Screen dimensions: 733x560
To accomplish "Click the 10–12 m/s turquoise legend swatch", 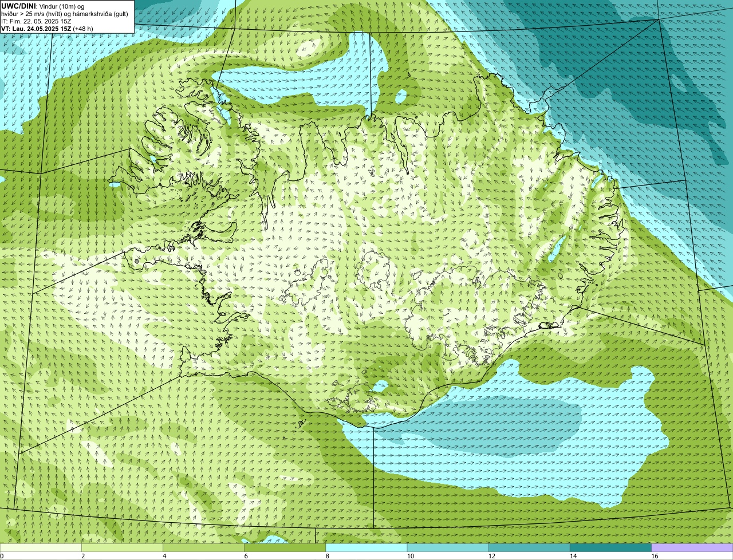I will click(x=448, y=547).
